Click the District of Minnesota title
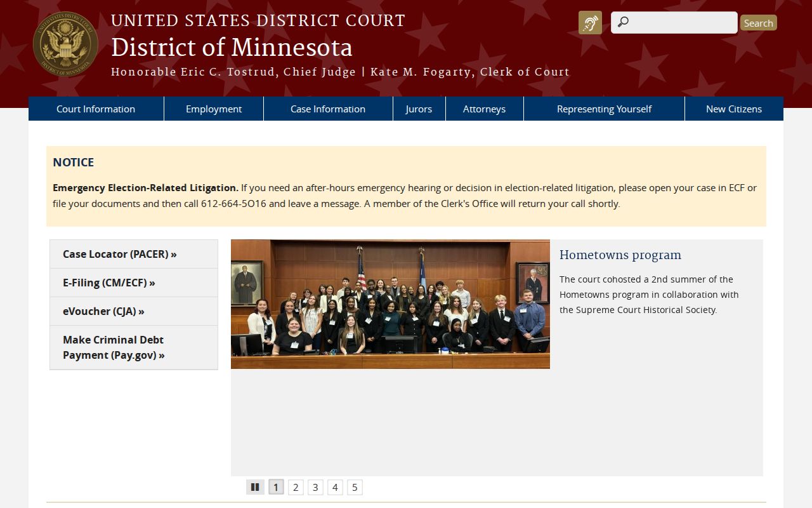812x508 pixels. pos(232,48)
